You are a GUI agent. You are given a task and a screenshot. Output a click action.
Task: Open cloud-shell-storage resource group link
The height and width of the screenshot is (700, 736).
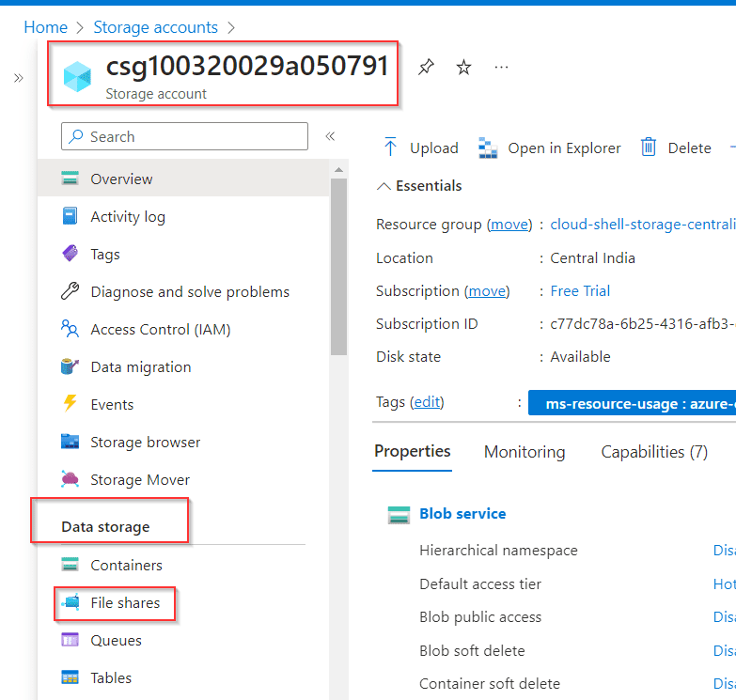tap(643, 225)
